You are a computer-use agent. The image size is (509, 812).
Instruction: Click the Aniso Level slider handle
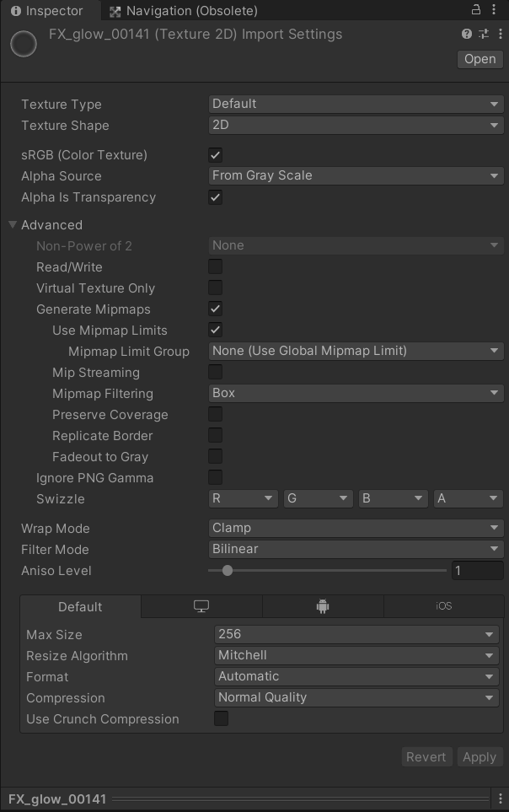(228, 571)
